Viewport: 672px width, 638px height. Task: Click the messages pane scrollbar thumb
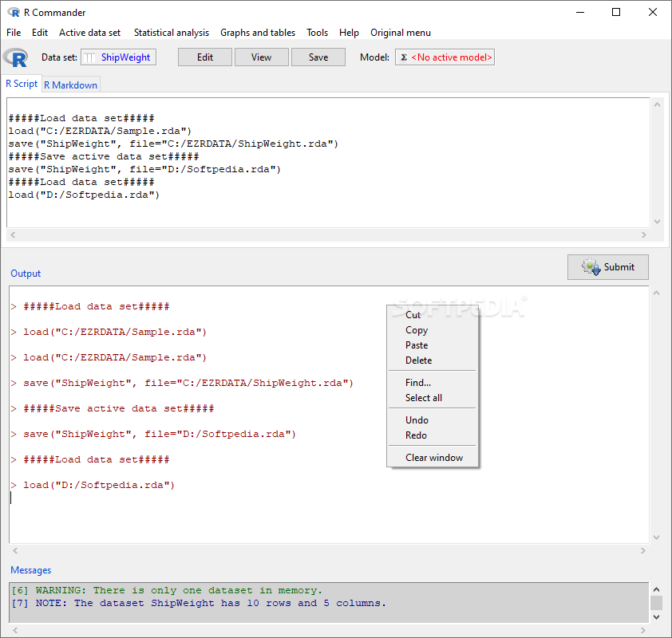[x=656, y=603]
